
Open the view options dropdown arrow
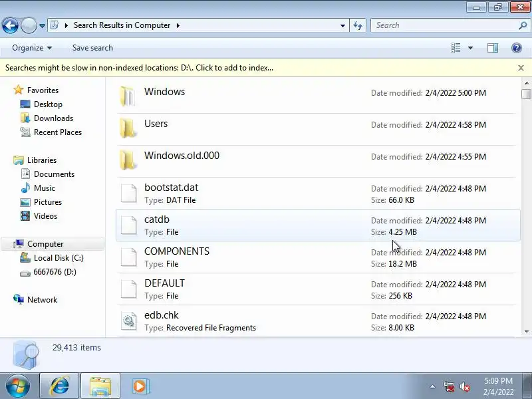(470, 48)
